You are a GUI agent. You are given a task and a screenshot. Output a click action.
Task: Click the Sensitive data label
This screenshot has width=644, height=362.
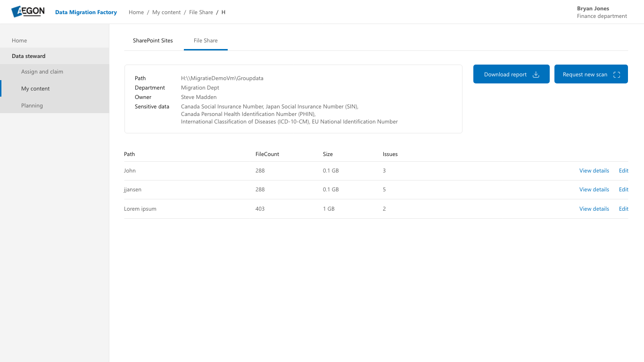tap(152, 107)
